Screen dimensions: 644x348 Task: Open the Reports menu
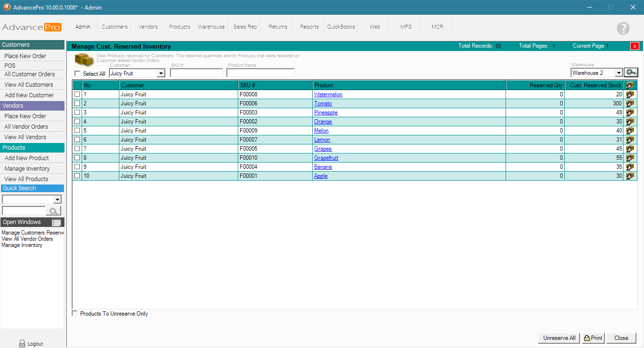tap(309, 27)
